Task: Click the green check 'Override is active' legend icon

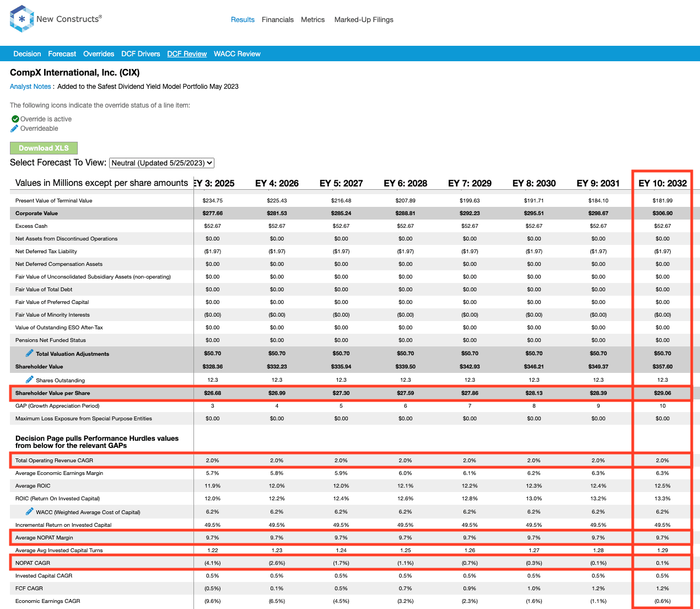Action: (15, 119)
